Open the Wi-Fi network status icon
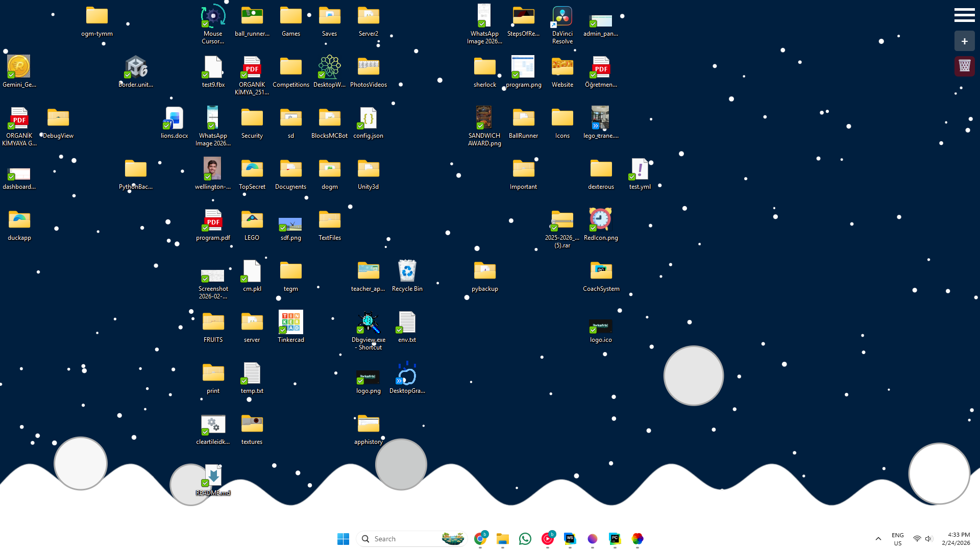Screen dimensions: 980x551 tap(917, 539)
